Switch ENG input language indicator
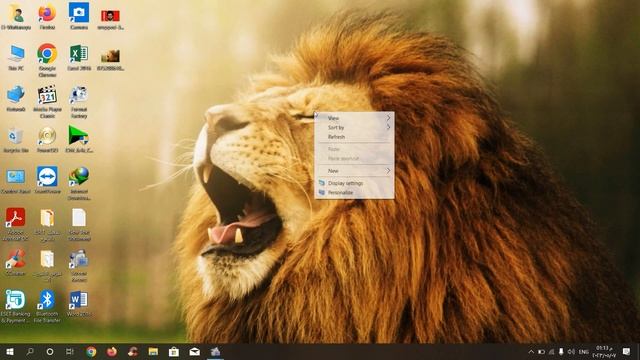The height and width of the screenshot is (360, 640). pyautogui.click(x=584, y=352)
